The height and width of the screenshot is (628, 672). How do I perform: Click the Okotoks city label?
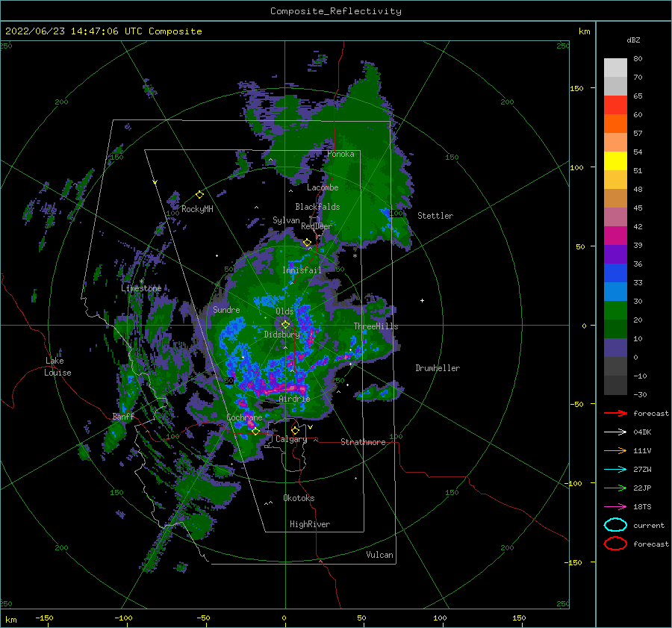[x=299, y=498]
